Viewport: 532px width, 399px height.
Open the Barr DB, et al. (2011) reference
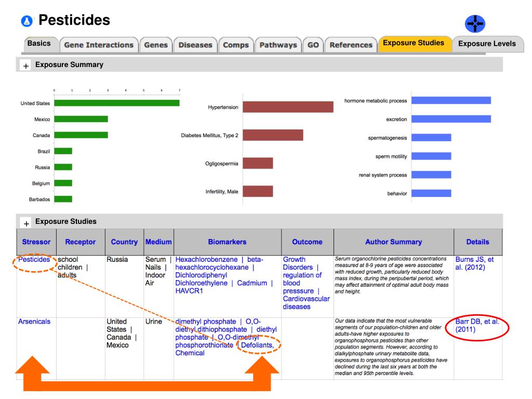click(x=477, y=325)
